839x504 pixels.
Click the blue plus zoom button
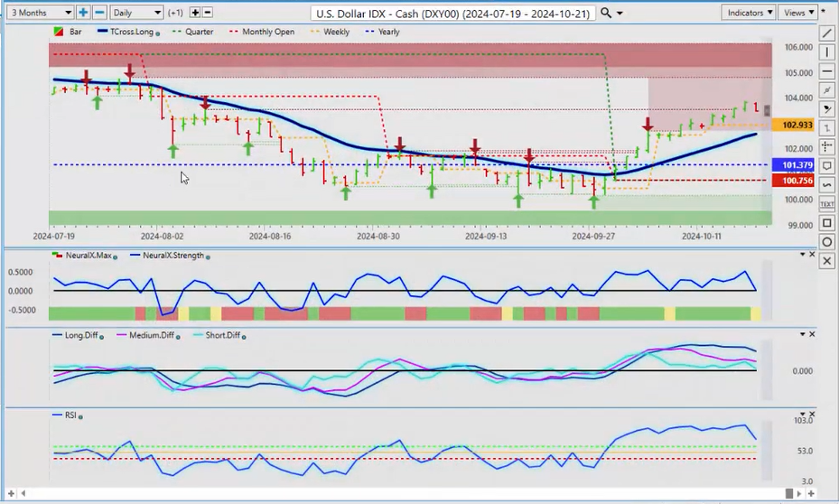[x=83, y=13]
